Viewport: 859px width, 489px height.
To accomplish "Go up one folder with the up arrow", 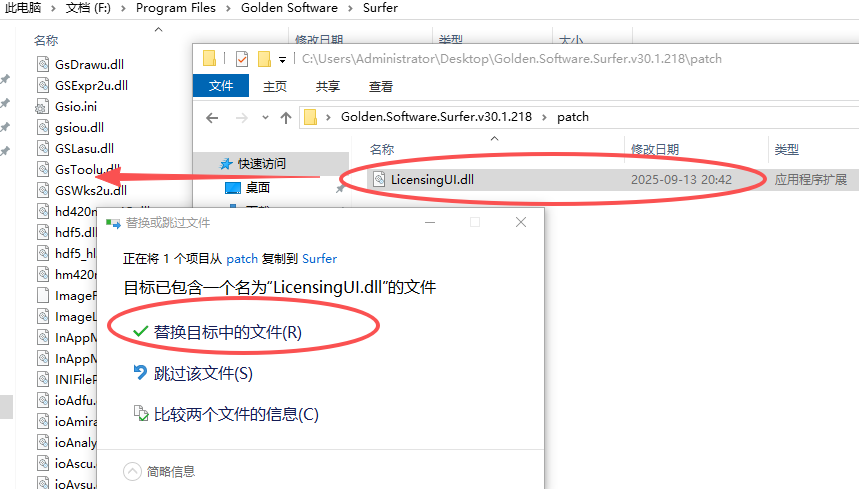I will point(285,118).
